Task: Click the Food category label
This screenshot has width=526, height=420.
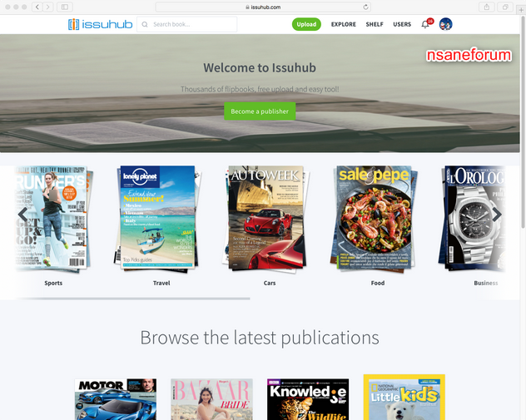Action: (x=377, y=283)
